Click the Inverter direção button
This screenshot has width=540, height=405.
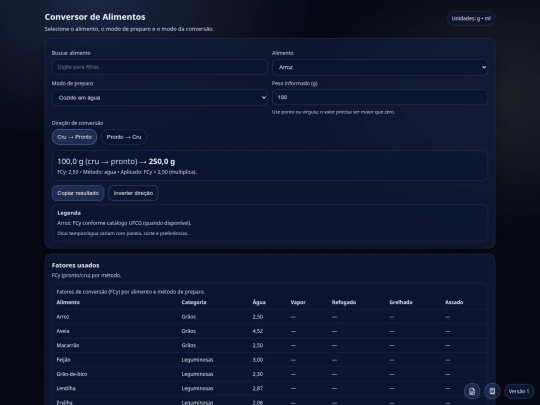133,193
